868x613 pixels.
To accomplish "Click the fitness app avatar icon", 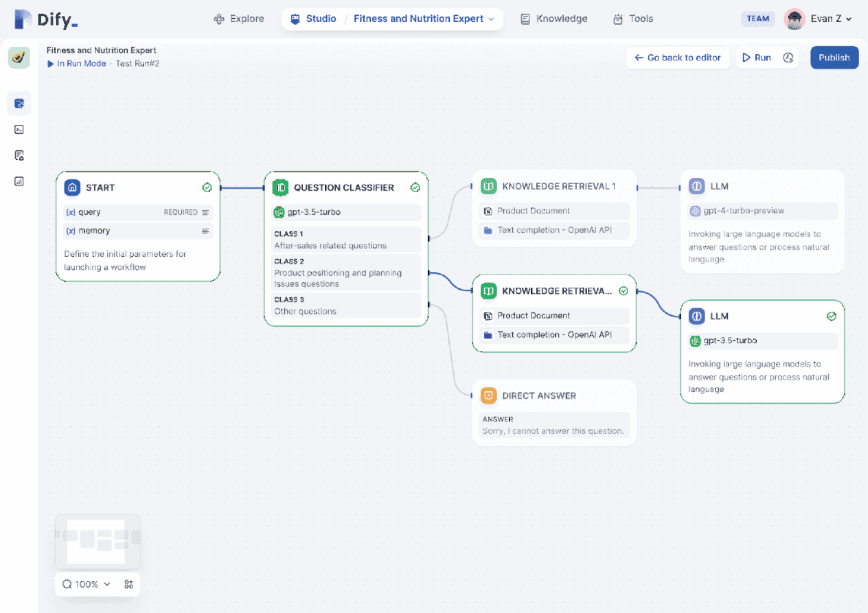I will (x=19, y=57).
